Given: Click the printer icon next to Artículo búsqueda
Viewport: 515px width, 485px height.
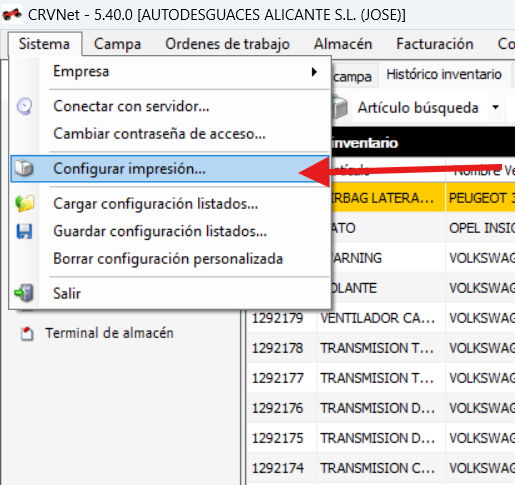Looking at the screenshot, I should point(340,107).
